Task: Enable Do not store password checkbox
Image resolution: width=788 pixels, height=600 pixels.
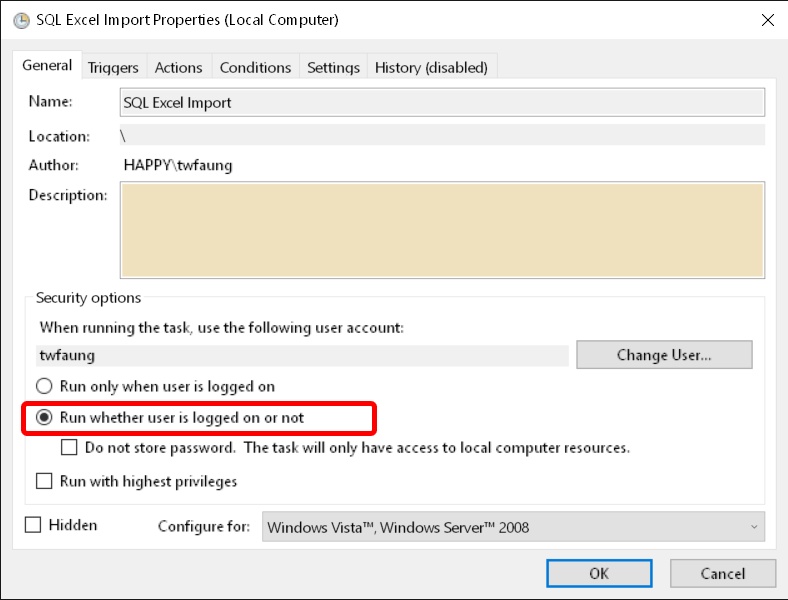Action: pyautogui.click(x=70, y=448)
